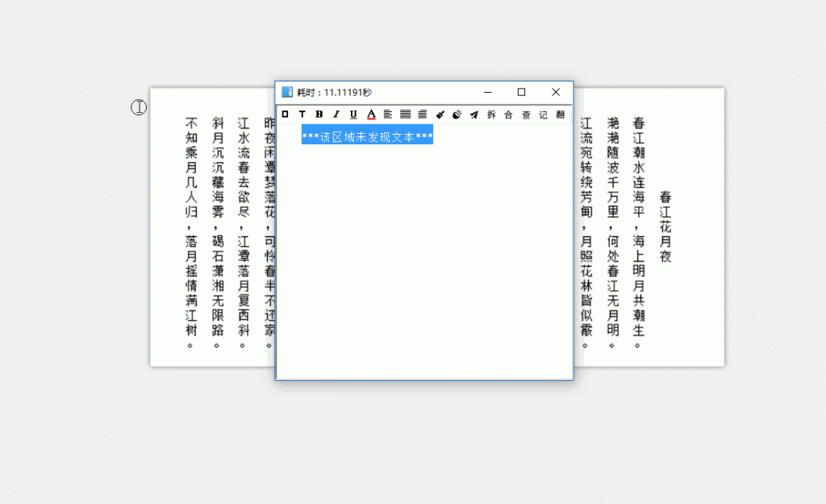The image size is (826, 504).
Task: Click the 记 note button
Action: click(543, 115)
